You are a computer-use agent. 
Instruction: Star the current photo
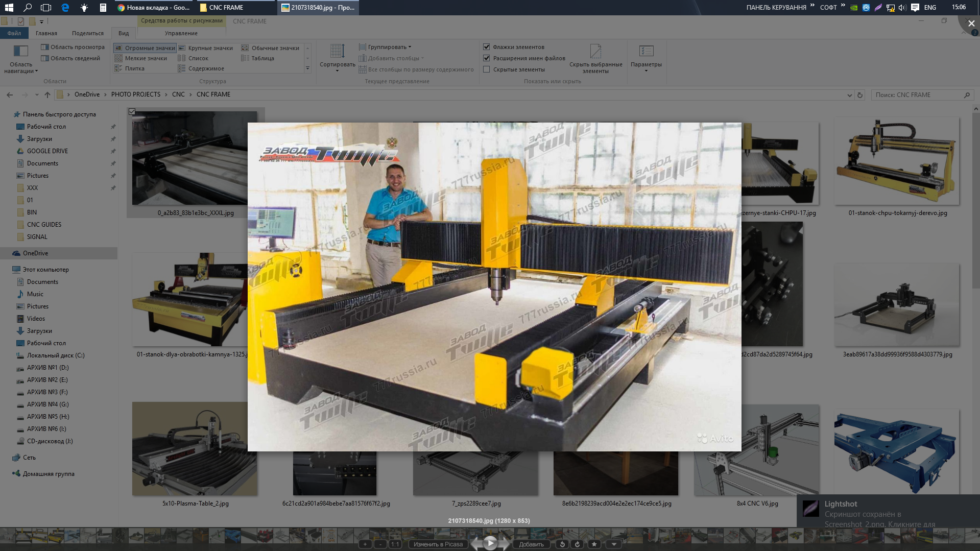tap(594, 544)
